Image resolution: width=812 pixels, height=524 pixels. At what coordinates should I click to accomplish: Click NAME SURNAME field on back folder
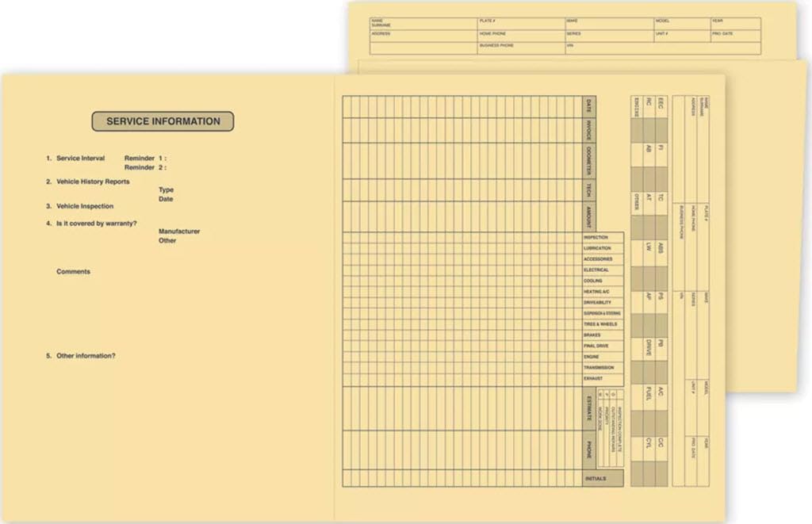[423, 23]
